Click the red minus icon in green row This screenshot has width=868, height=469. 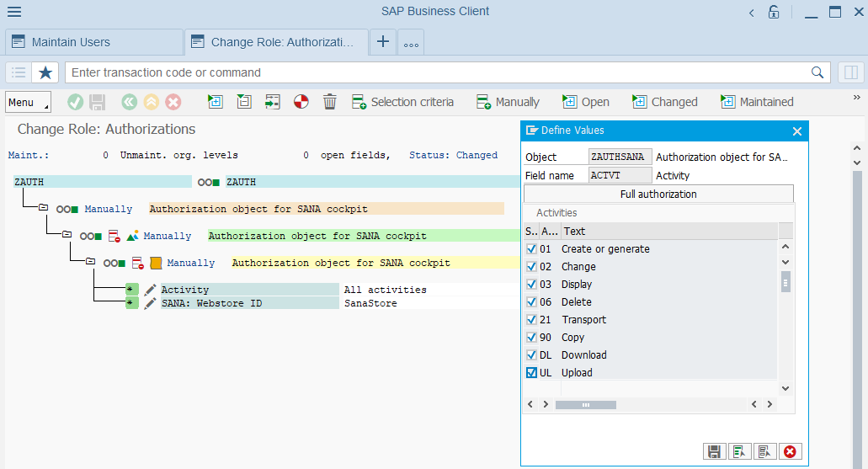[x=114, y=237]
